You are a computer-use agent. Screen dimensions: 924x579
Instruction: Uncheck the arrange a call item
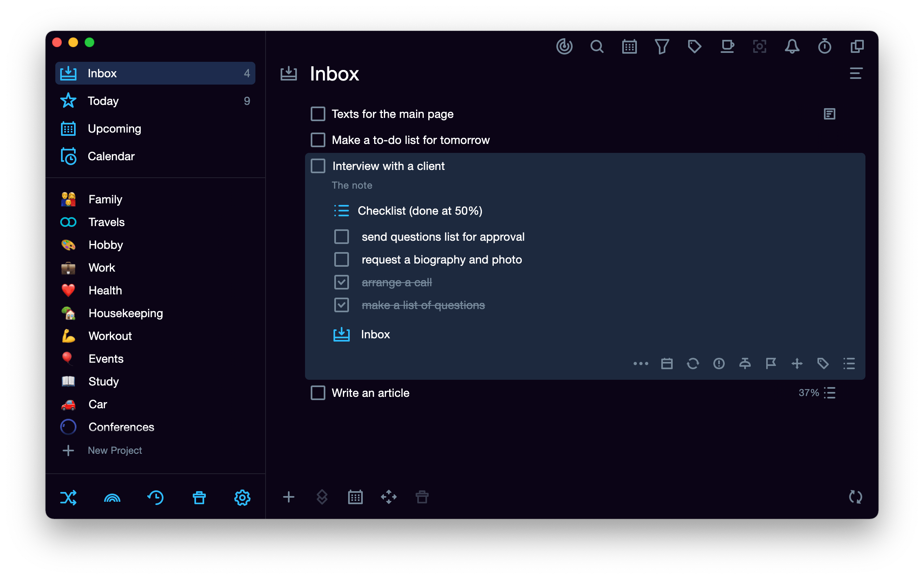point(342,282)
